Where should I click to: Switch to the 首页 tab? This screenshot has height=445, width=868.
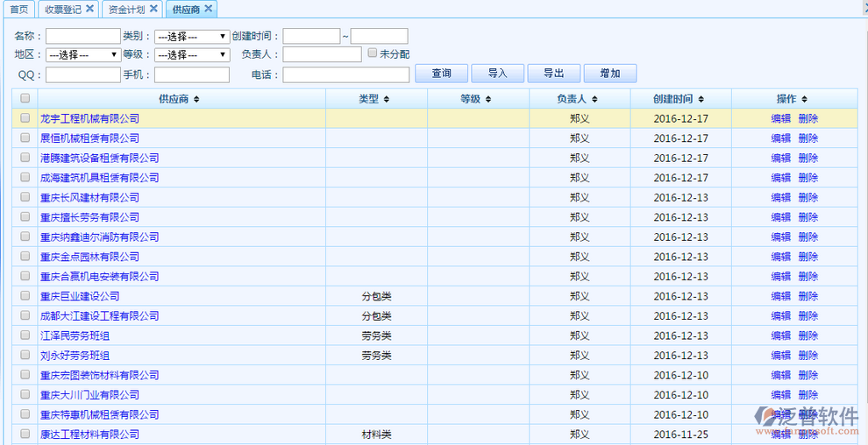coord(18,9)
